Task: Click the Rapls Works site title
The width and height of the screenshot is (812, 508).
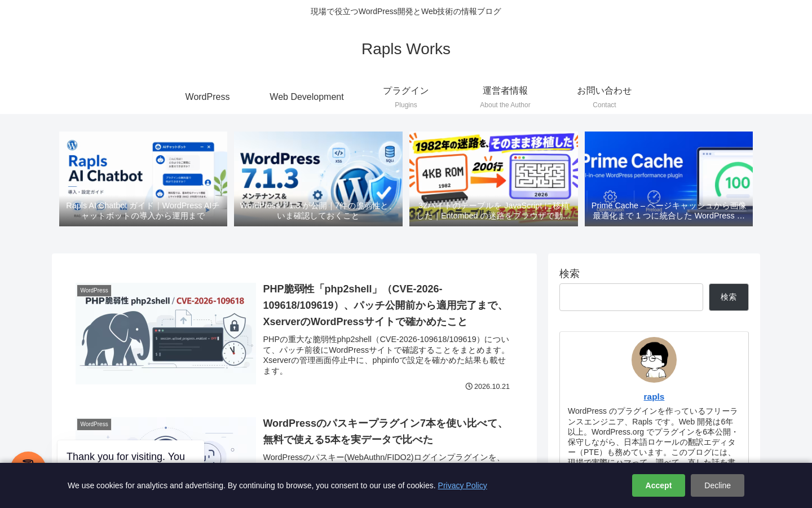Action: (406, 49)
